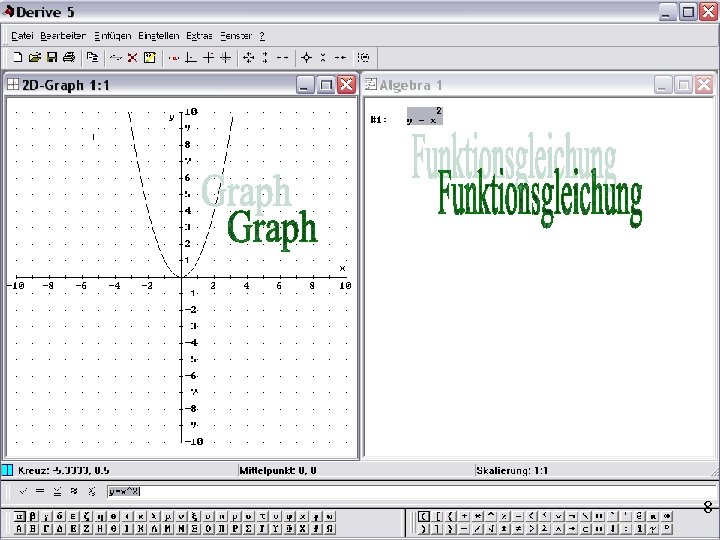
Task: Maximize the 2D-Graph 1:1 window
Action: tap(326, 85)
